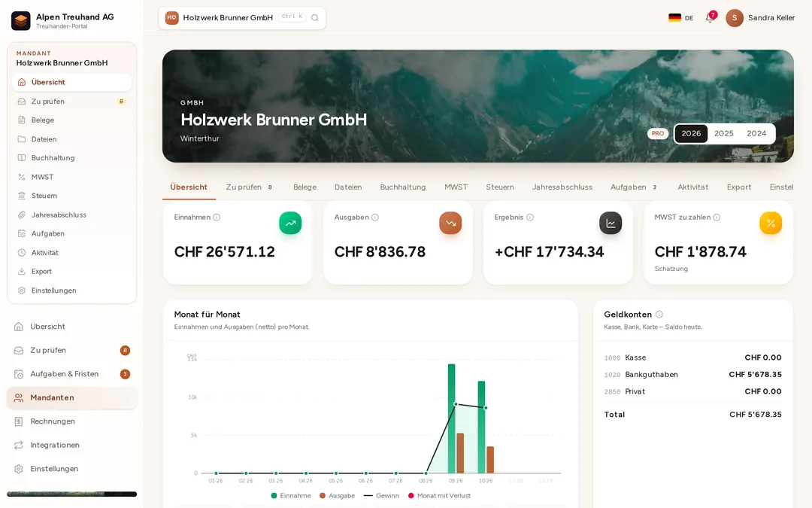Select year 2025 in year switcher

pos(723,133)
